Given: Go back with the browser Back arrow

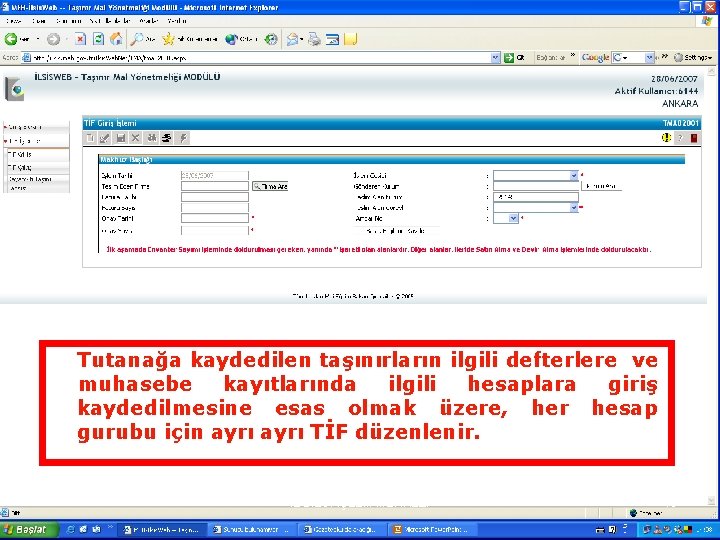Looking at the screenshot, I should pos(11,39).
